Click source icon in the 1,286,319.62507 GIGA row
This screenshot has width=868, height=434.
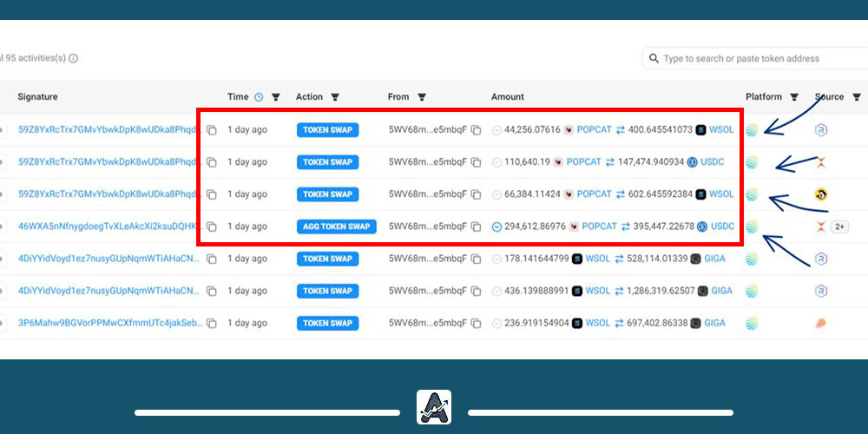[x=821, y=291]
